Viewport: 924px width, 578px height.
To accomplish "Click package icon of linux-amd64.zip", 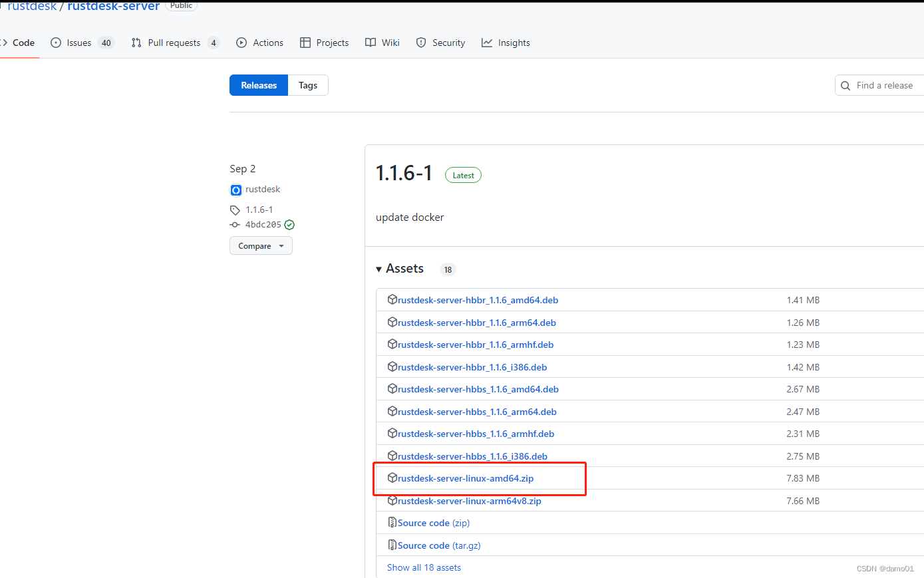I will 392,478.
